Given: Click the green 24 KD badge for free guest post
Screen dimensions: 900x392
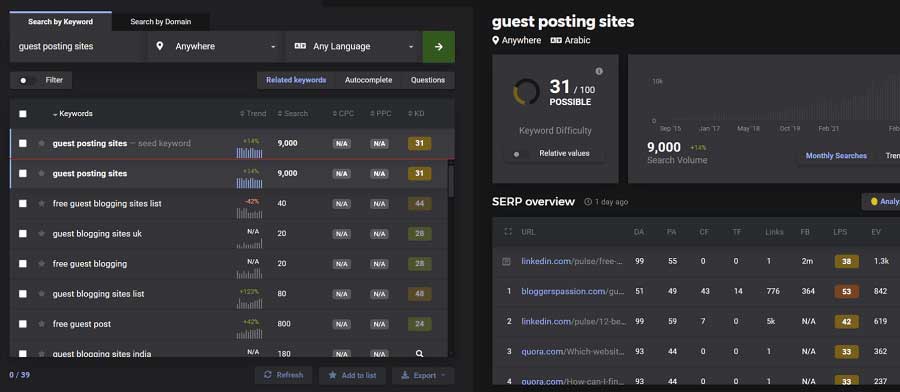Looking at the screenshot, I should (420, 324).
